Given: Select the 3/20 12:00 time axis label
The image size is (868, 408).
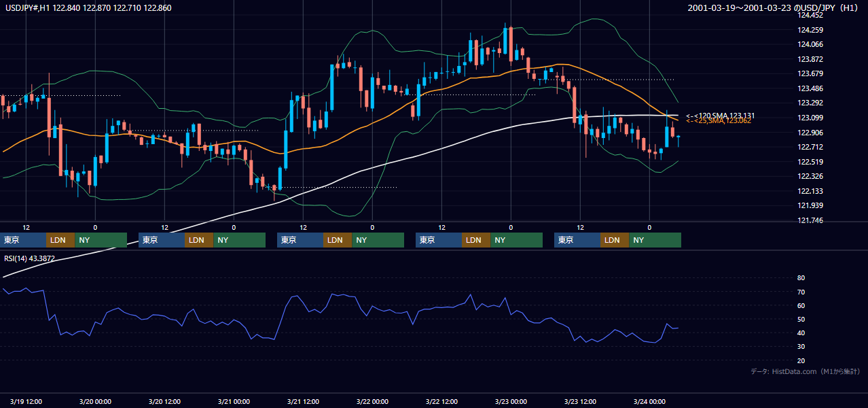Looking at the screenshot, I should point(165,402).
